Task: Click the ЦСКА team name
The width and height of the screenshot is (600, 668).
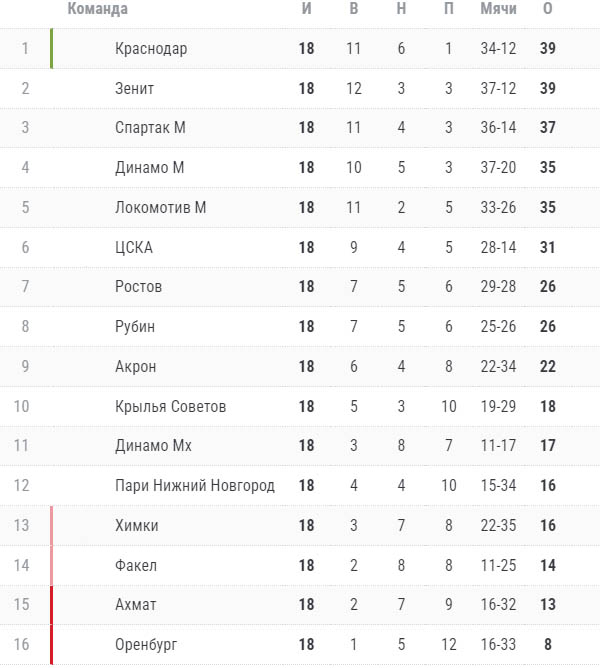Action: (134, 247)
